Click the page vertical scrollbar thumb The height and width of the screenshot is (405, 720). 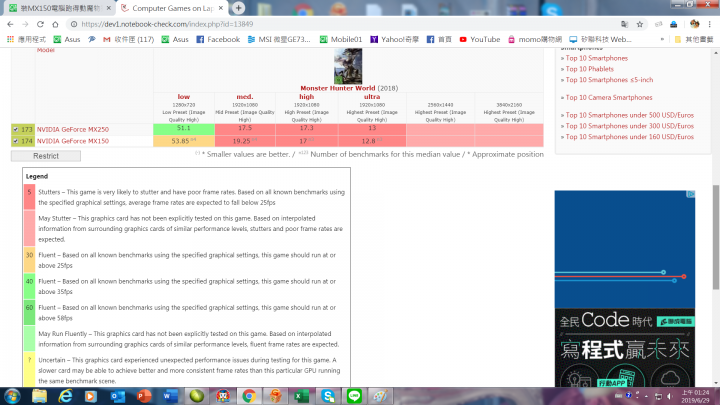pos(716,237)
